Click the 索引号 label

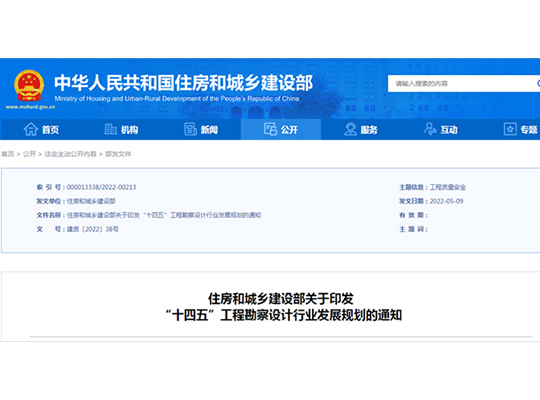[x=51, y=187]
